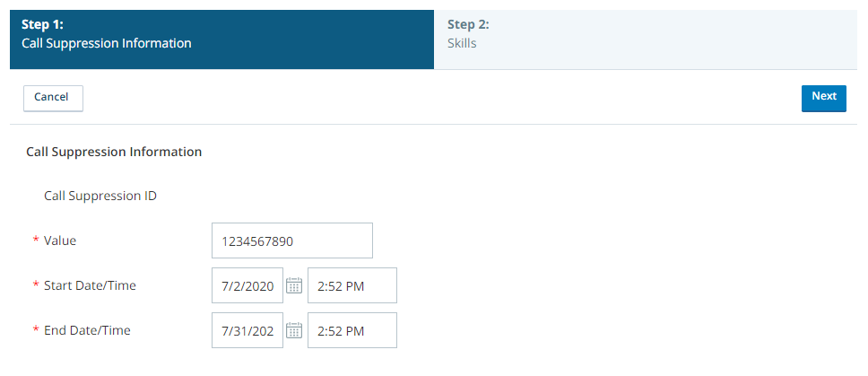Proceed with the Next button

coord(824,98)
